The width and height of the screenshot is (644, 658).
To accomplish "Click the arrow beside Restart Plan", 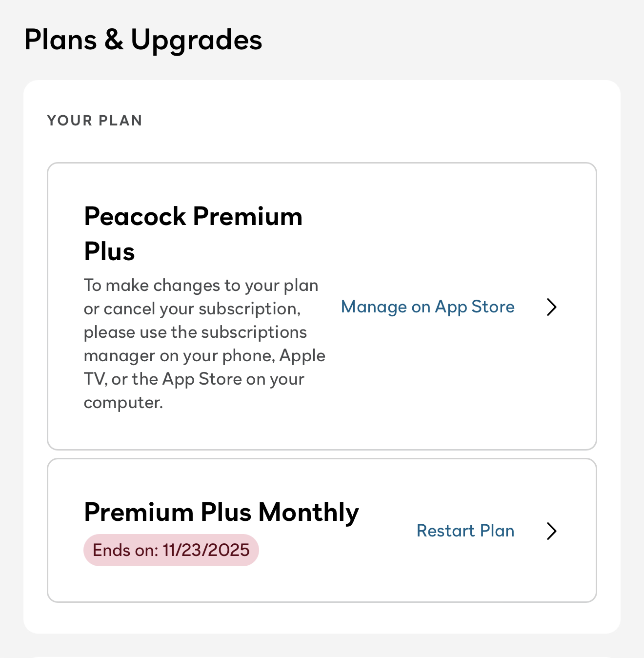I will [x=552, y=531].
